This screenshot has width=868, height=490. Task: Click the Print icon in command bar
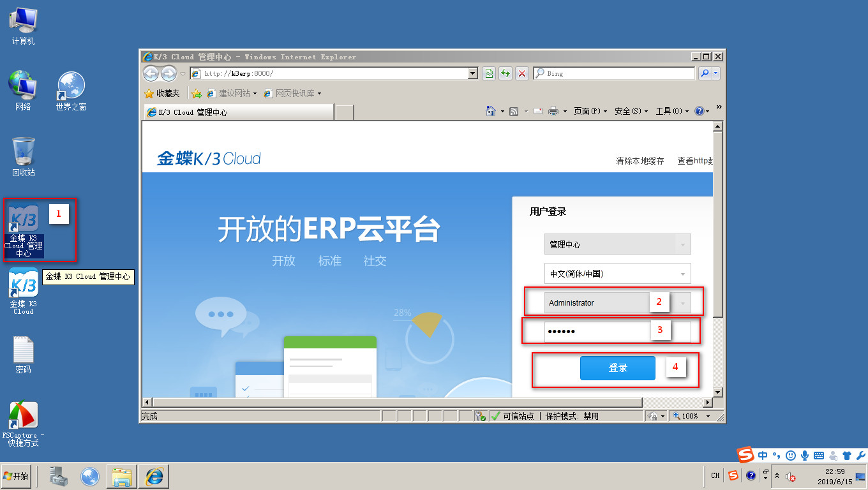tap(553, 111)
